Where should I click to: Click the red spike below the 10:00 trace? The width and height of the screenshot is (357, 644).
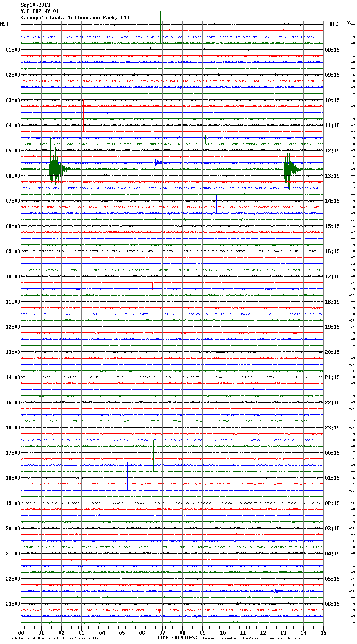[x=152, y=290]
